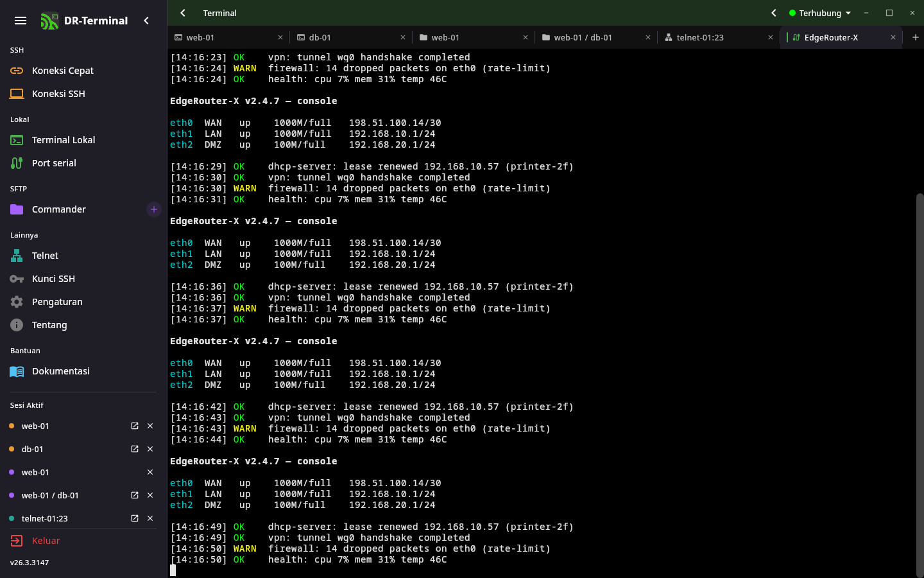Close the first web-01 active session

150,426
